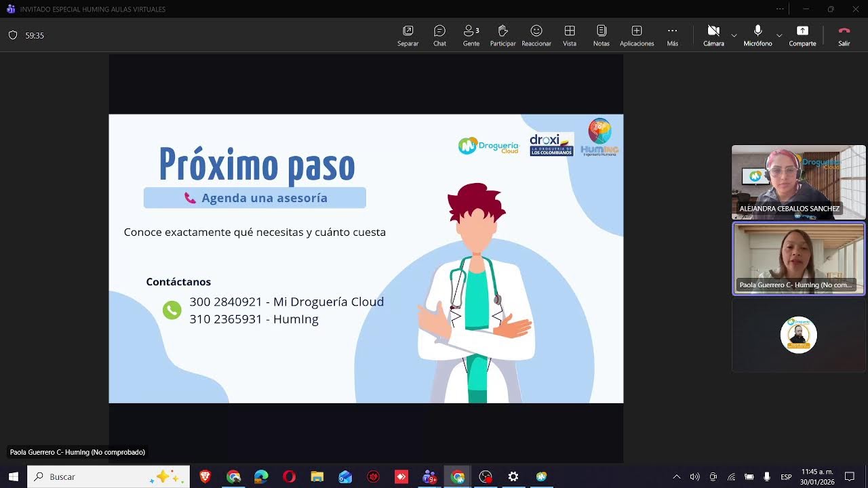Click presenter name label Paola Guerrero bottom-left
This screenshot has height=488, width=868.
coord(77,452)
